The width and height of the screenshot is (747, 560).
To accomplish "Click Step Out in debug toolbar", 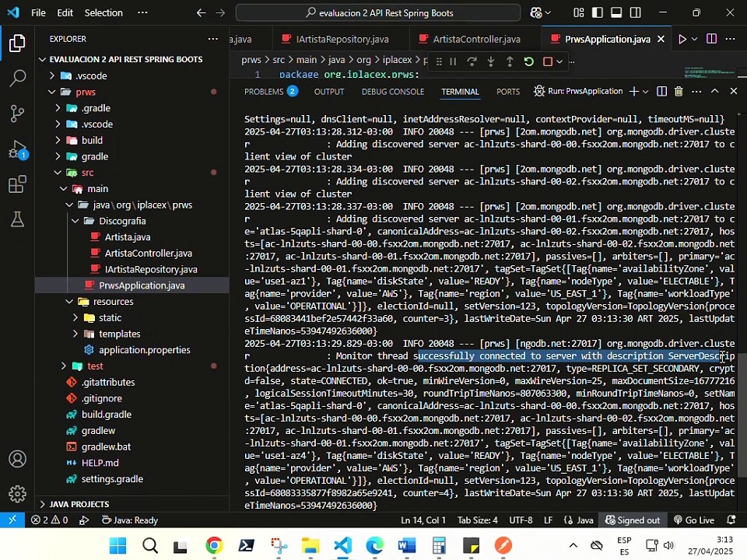I will coord(510,61).
